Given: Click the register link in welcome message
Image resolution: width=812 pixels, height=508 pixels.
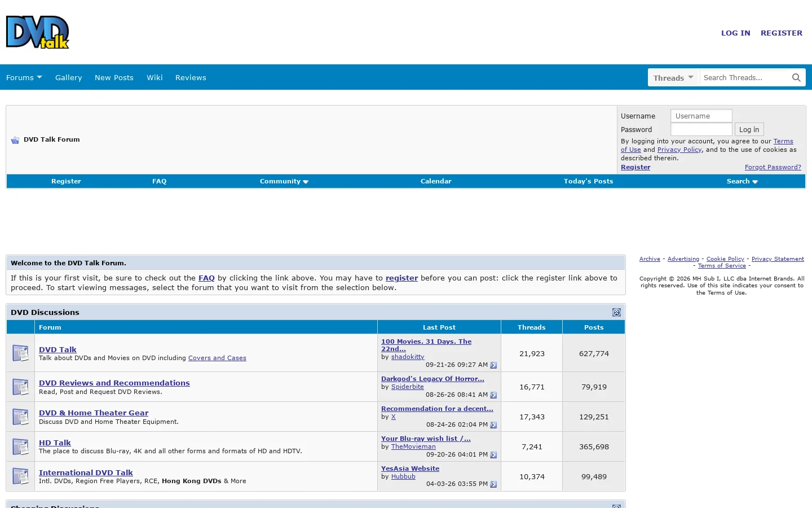Looking at the screenshot, I should (x=401, y=278).
